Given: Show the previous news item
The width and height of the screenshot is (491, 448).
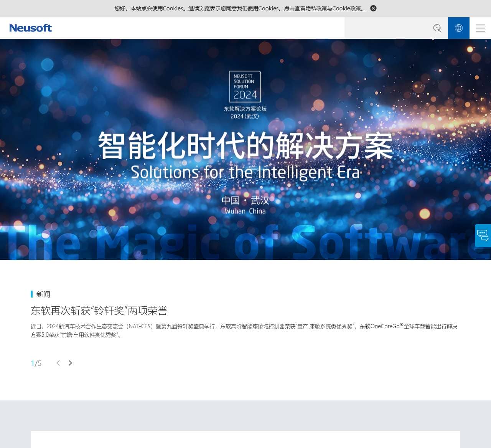Looking at the screenshot, I should point(58,363).
